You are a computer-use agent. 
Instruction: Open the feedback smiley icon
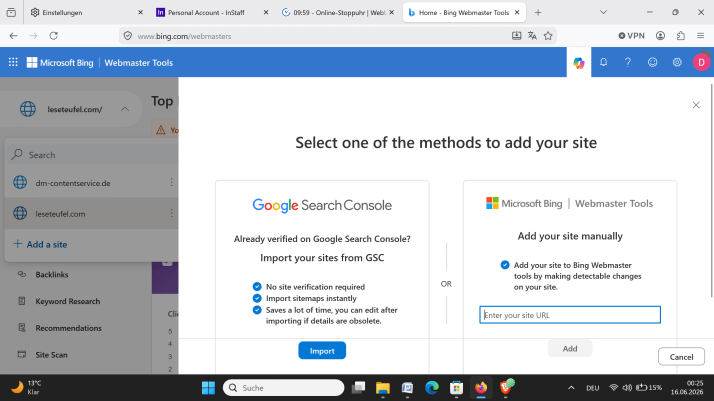tap(653, 62)
